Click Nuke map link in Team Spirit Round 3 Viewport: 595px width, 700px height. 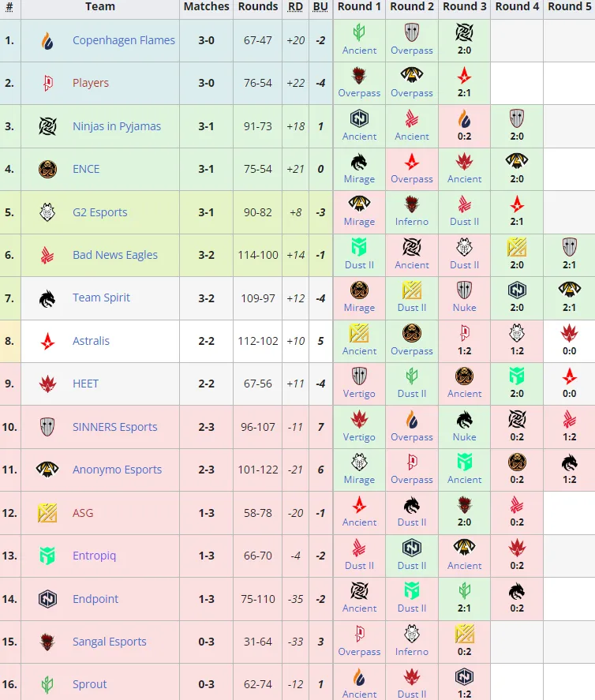(x=464, y=308)
